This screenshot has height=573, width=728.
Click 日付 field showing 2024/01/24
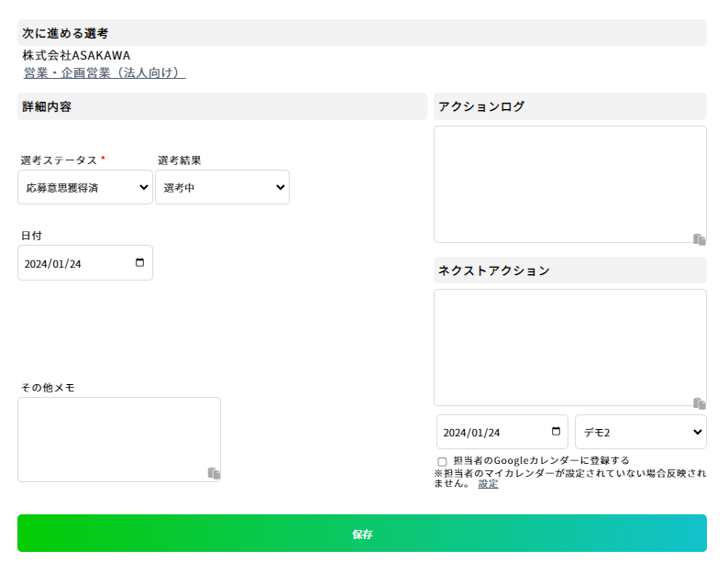[x=85, y=263]
